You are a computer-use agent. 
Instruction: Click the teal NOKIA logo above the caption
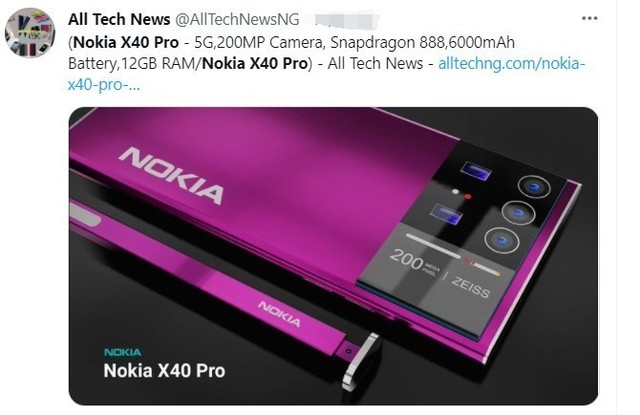[122, 352]
